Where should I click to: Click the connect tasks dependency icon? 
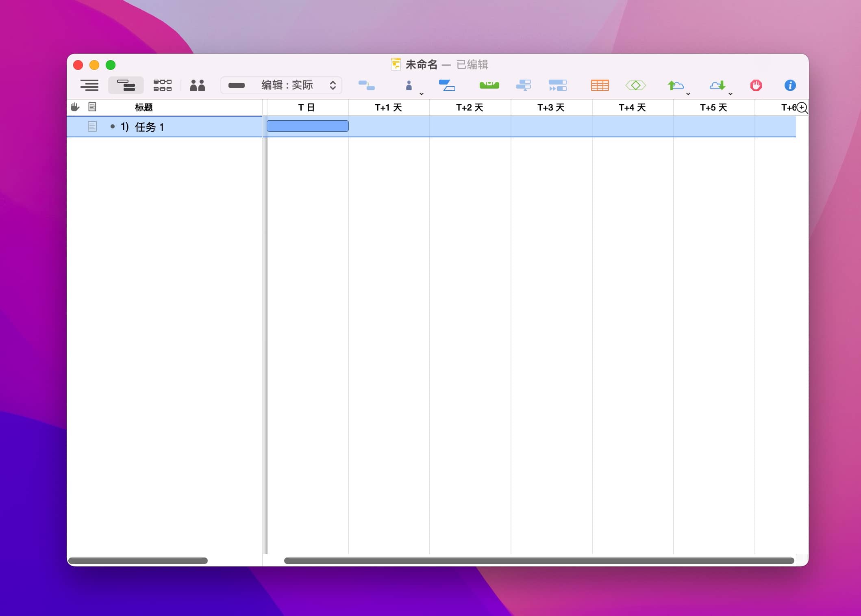(x=366, y=85)
